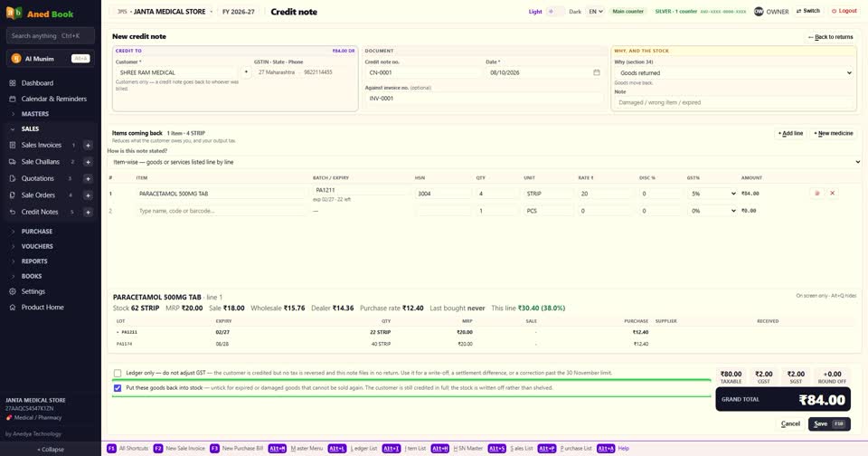868x456 pixels.
Task: Open Sale Challans in the sidebar
Action: tap(41, 162)
